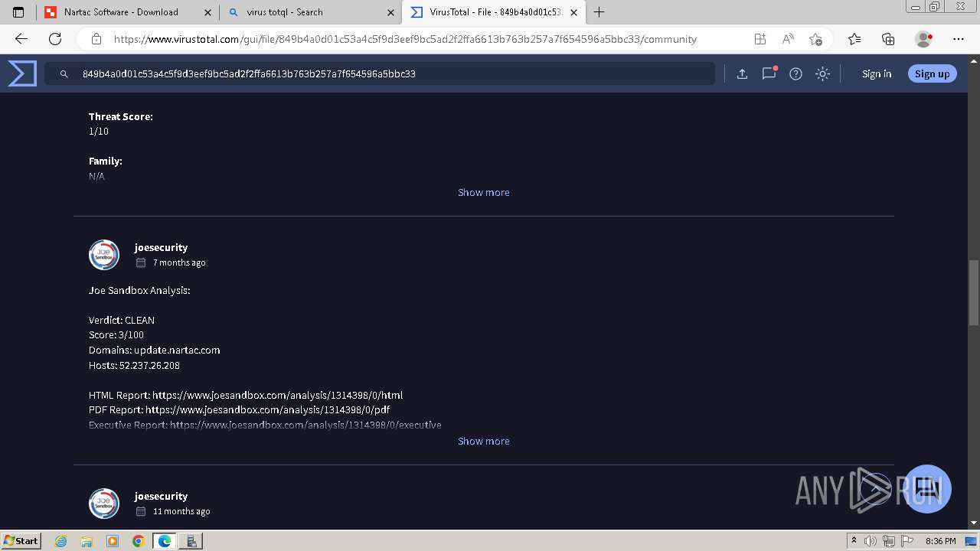The height and width of the screenshot is (551, 980).
Task: Close the VirusTotal File tab
Action: (x=573, y=12)
